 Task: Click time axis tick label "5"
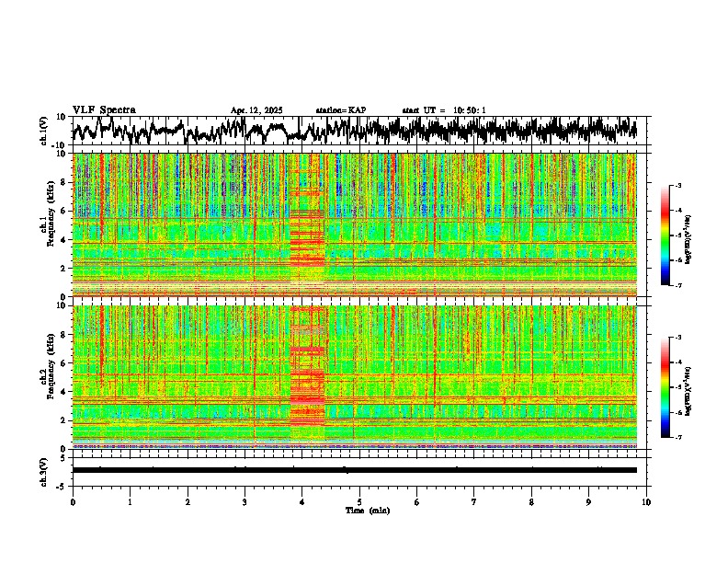pos(359,502)
